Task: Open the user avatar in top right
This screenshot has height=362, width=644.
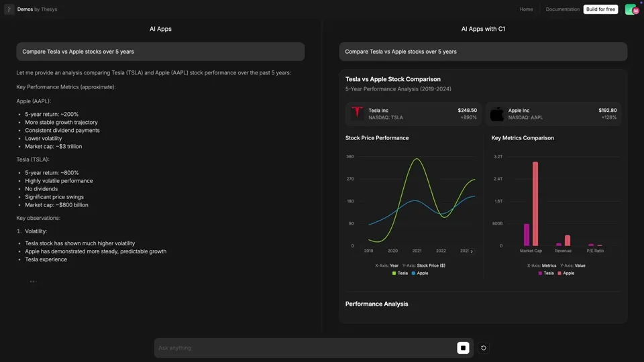Action: pyautogui.click(x=632, y=9)
